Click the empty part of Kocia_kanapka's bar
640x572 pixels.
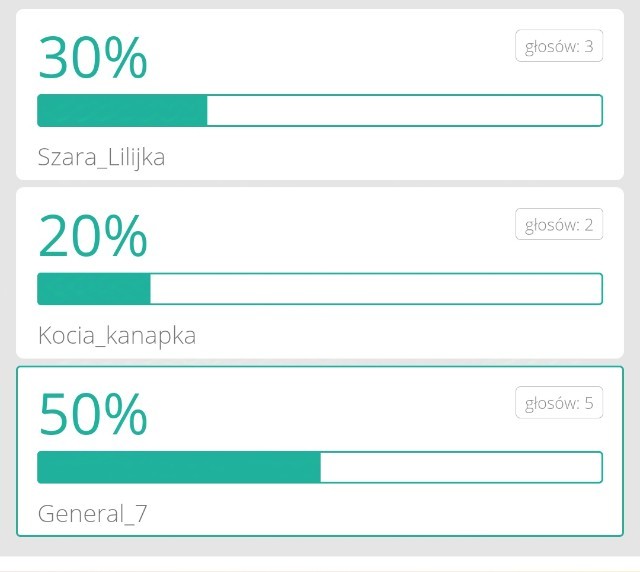376,289
